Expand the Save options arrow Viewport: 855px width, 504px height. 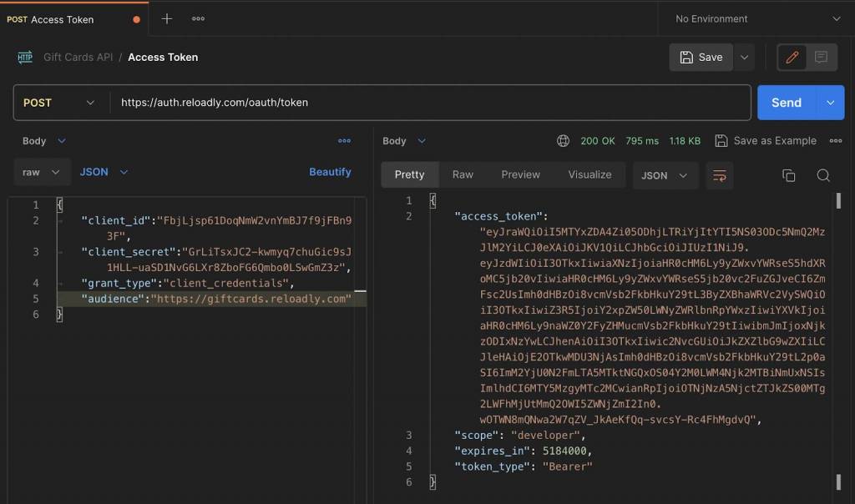pyautogui.click(x=744, y=57)
